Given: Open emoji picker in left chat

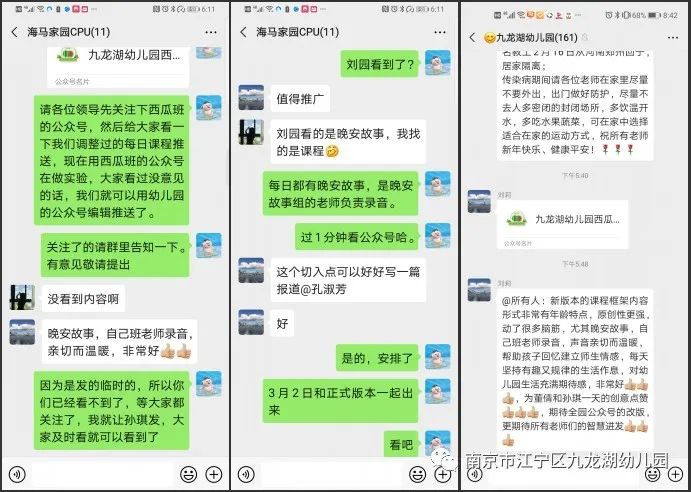Looking at the screenshot, I should click(x=189, y=474).
